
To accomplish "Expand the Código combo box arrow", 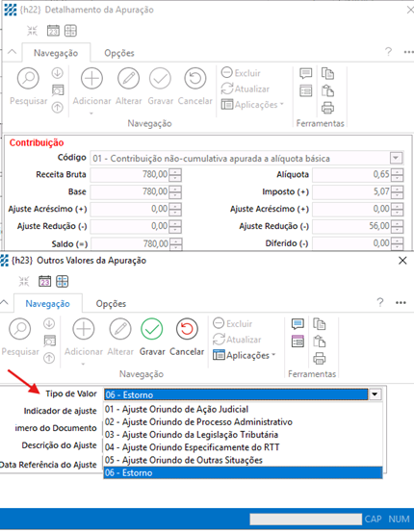I will [x=396, y=158].
